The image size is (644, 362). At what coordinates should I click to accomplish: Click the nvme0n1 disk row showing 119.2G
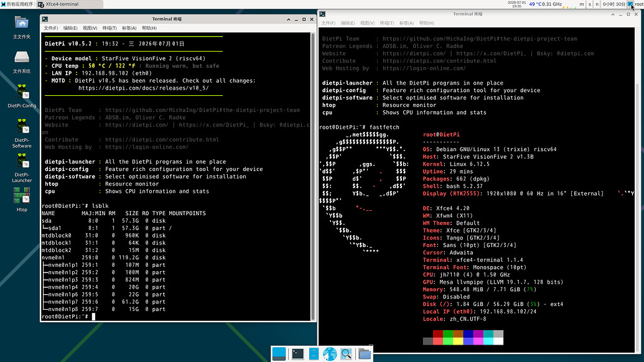pyautogui.click(x=103, y=258)
